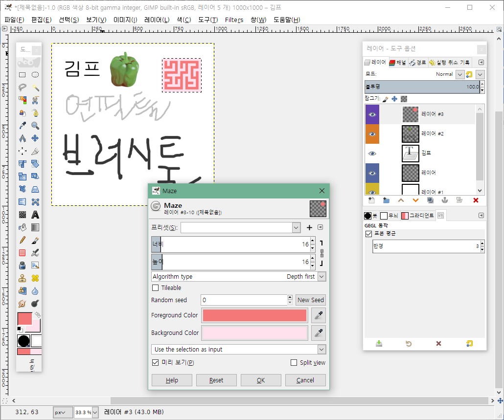Choose the Bucket Fill tool

coord(22,227)
